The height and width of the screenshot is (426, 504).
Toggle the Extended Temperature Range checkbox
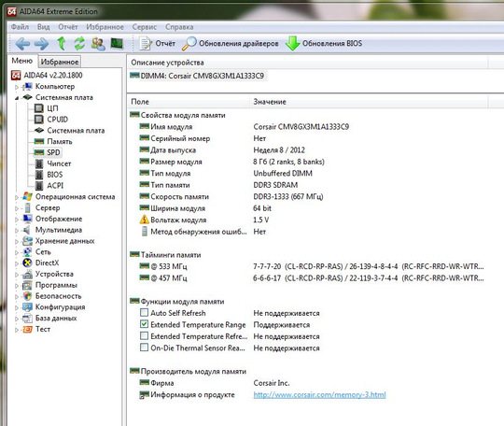point(145,324)
